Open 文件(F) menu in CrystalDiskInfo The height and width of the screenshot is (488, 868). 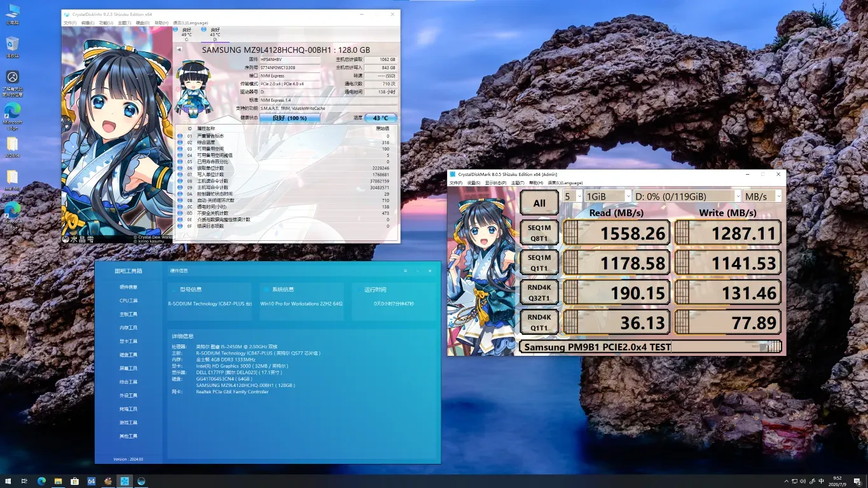(x=70, y=23)
